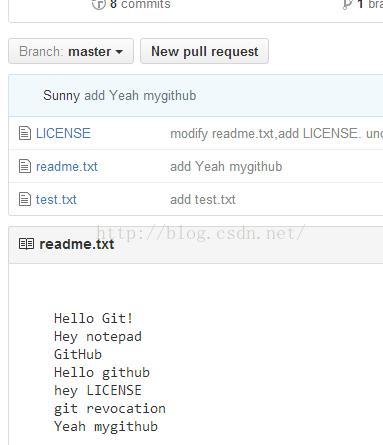The image size is (383, 445).
Task: Click the book icon beside readme.txt header
Action: (26, 244)
